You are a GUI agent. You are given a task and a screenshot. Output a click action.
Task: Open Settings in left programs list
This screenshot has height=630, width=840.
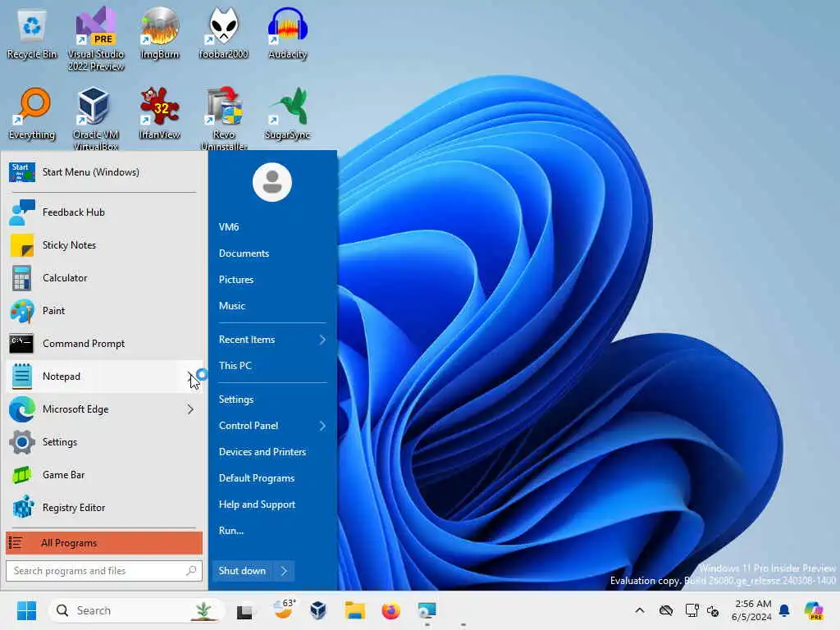pos(104,442)
